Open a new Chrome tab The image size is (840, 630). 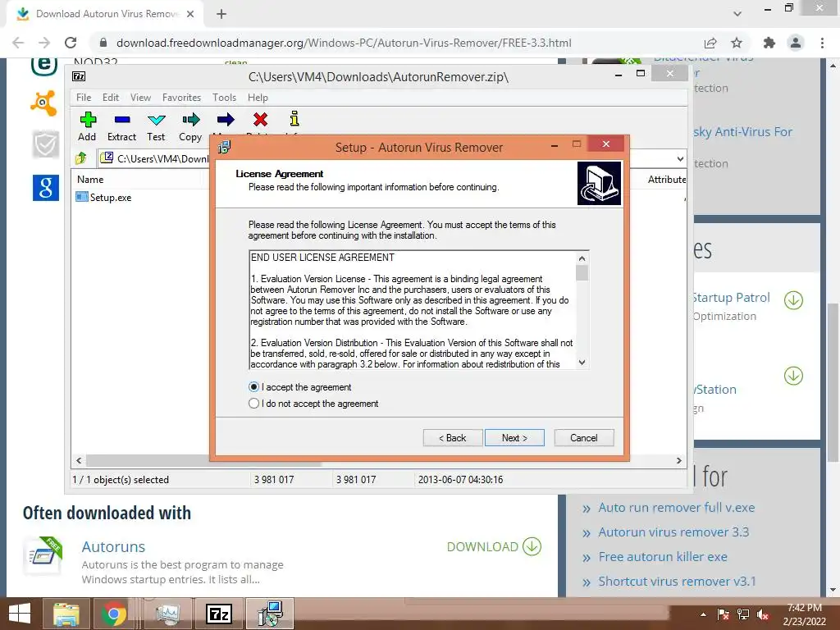tap(221, 14)
